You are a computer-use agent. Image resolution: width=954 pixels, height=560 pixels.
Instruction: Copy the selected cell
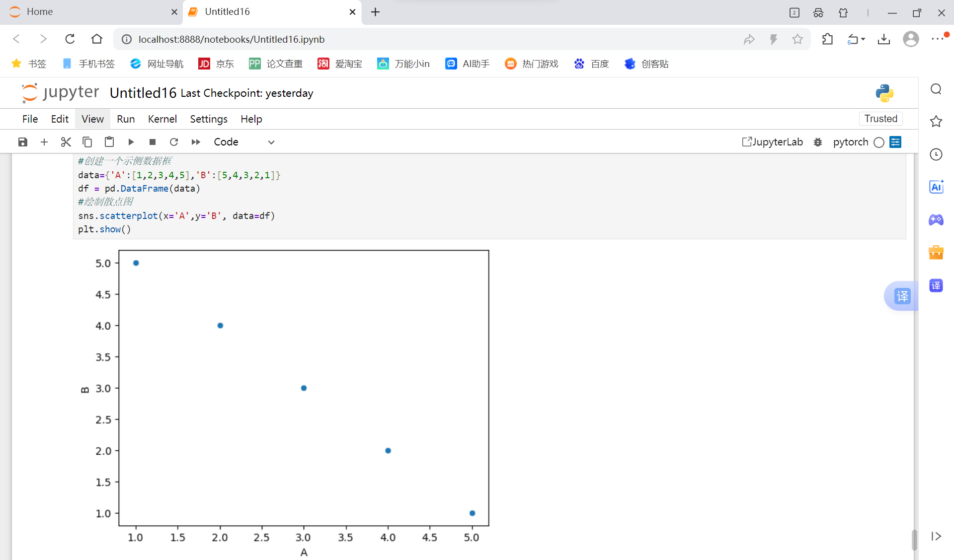(x=87, y=142)
